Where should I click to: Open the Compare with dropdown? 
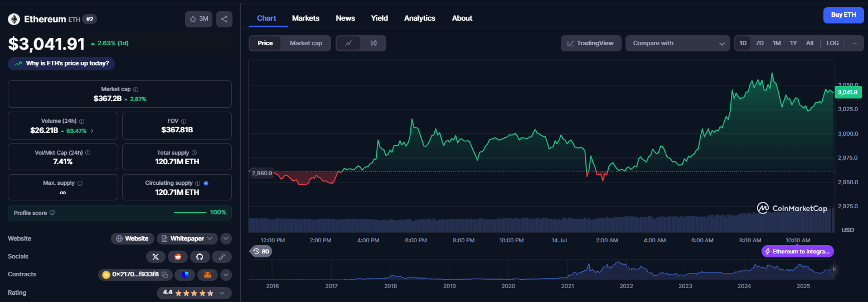tap(677, 43)
